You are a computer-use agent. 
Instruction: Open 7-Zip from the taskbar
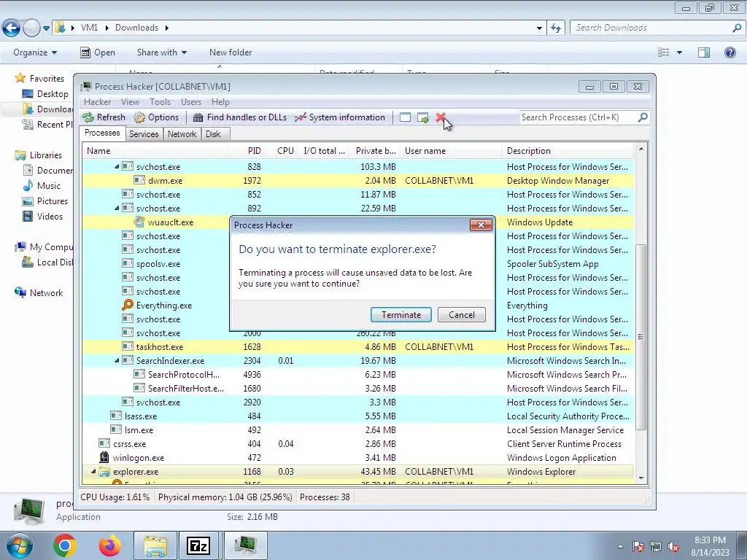point(198,545)
